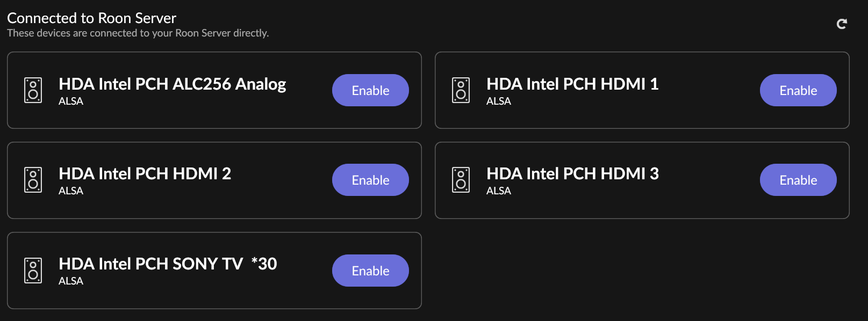Select the HDA Intel PCH SONY TV title
Image resolution: width=868 pixels, height=321 pixels.
[x=168, y=264]
